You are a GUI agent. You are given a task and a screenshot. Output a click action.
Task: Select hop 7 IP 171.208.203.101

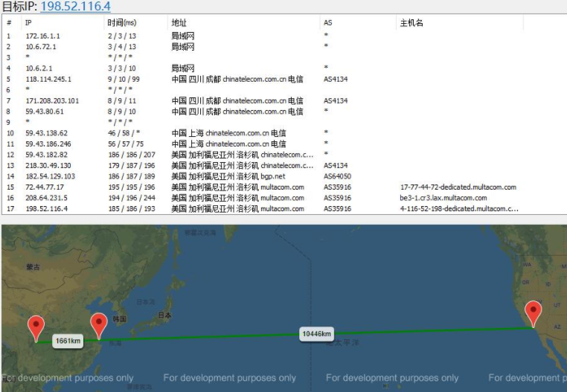click(52, 101)
